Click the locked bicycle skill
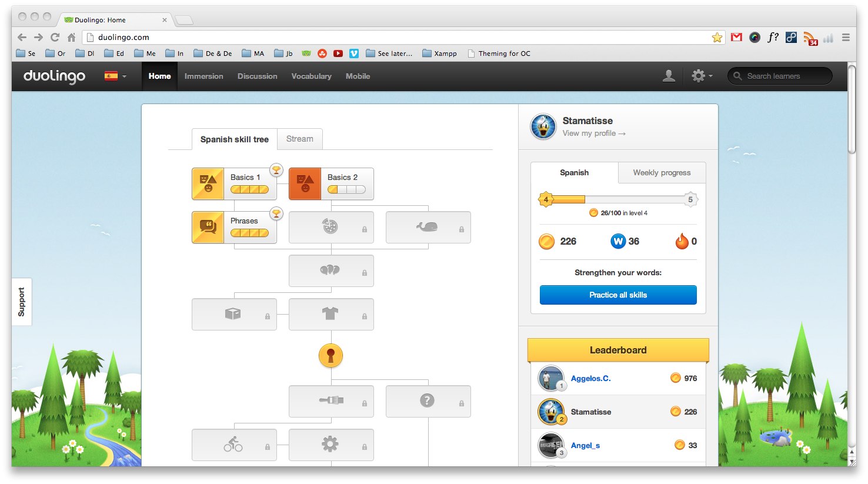This screenshot has width=868, height=484. (233, 445)
